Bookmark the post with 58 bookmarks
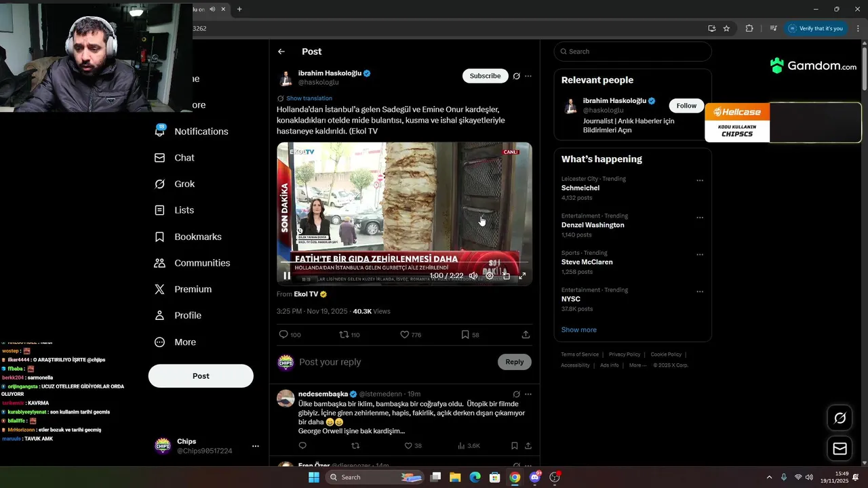The image size is (868, 488). 470,335
